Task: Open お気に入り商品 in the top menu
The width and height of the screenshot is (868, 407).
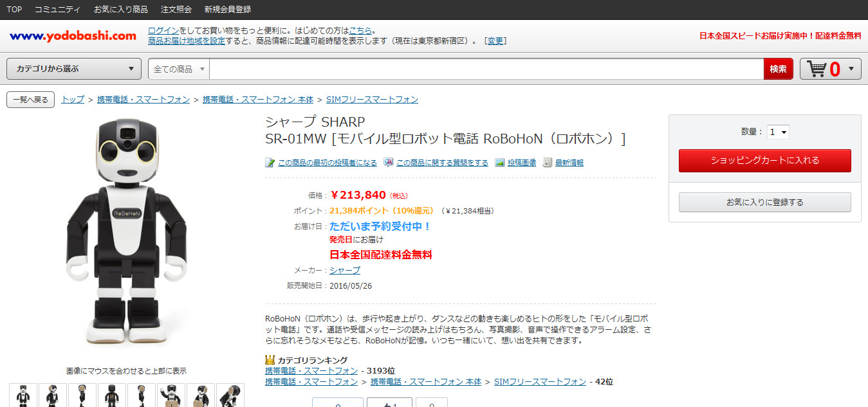Action: [x=120, y=10]
